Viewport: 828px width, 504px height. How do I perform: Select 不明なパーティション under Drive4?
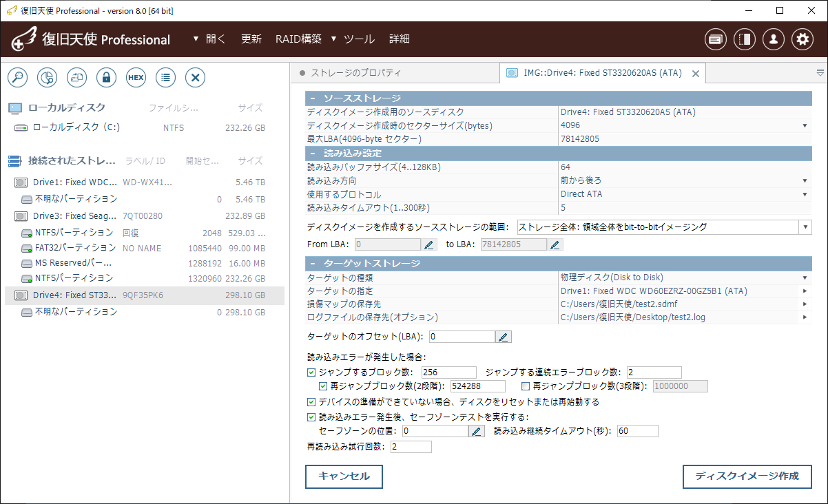point(145,312)
